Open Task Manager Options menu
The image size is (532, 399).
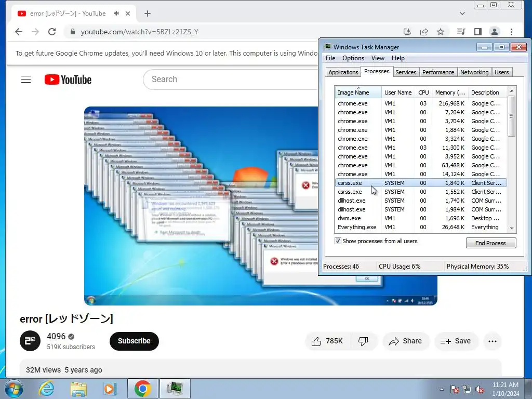[x=353, y=58]
